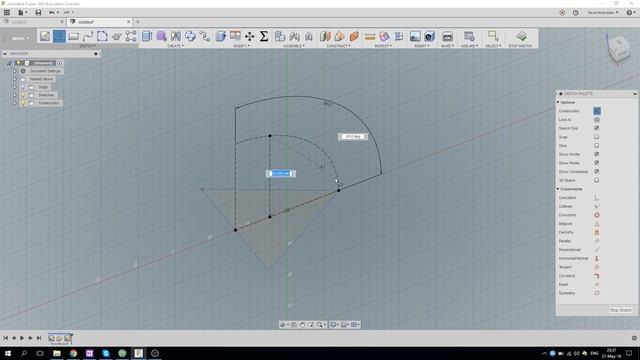This screenshot has width=640, height=360.
Task: Open the Windows Start menu
Action: (7, 353)
